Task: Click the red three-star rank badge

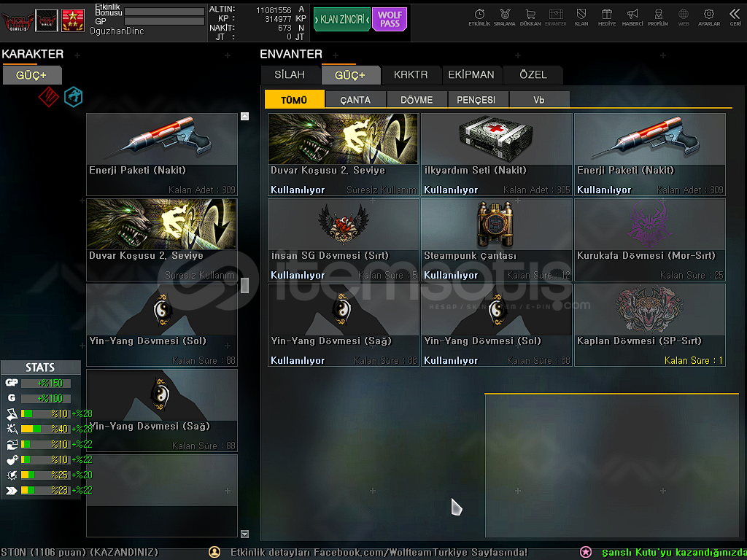Action: (73, 20)
